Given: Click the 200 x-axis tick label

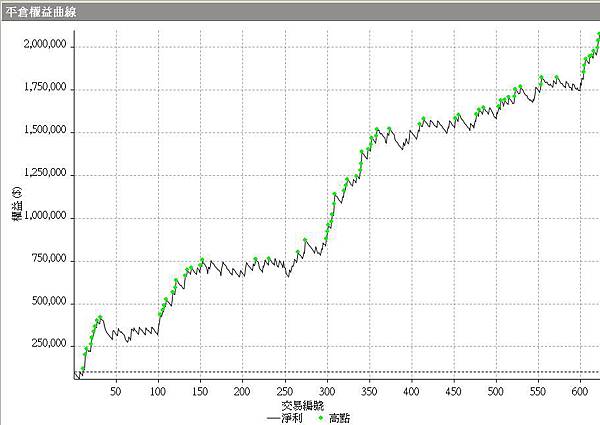Looking at the screenshot, I should pos(242,391).
